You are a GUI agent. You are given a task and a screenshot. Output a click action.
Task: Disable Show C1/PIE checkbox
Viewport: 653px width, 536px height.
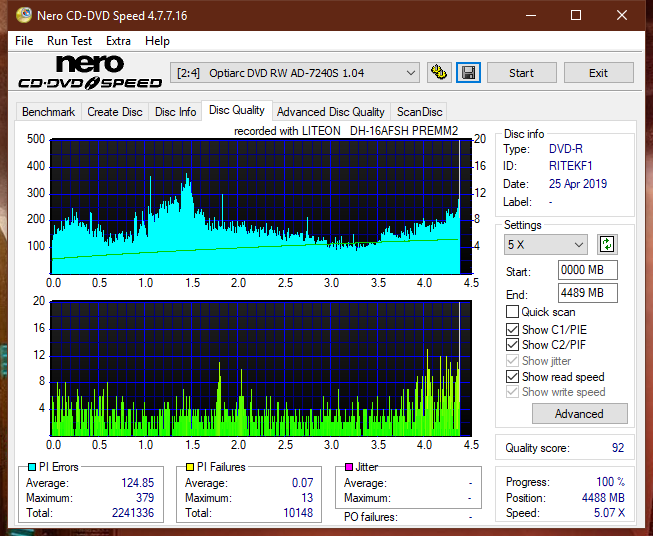click(x=512, y=329)
